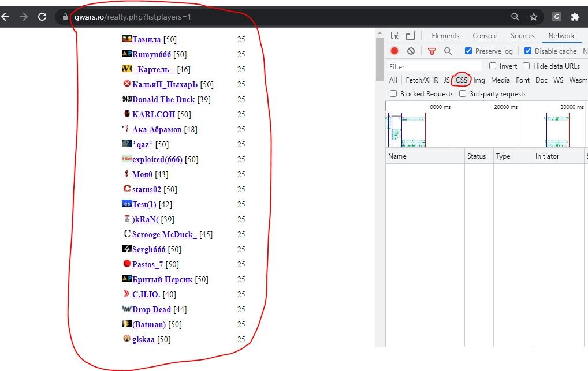
Task: Open player link Donald The Duck
Action: [x=163, y=99]
